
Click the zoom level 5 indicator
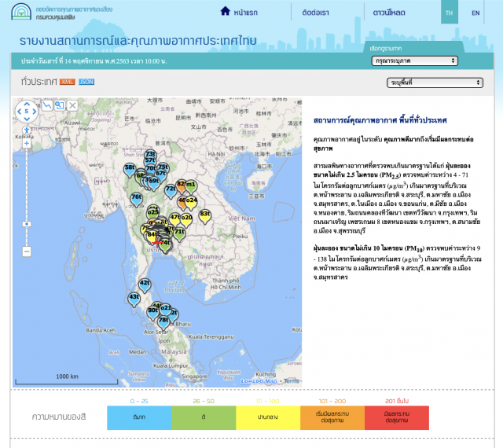[x=27, y=112]
